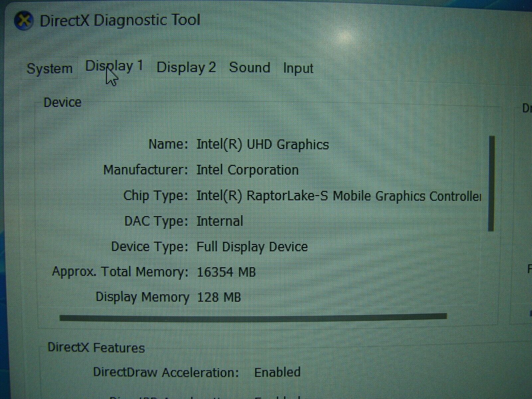The height and width of the screenshot is (399, 532).
Task: Select the name value 'Intel(R) UHD Graphics'
Action: (263, 145)
